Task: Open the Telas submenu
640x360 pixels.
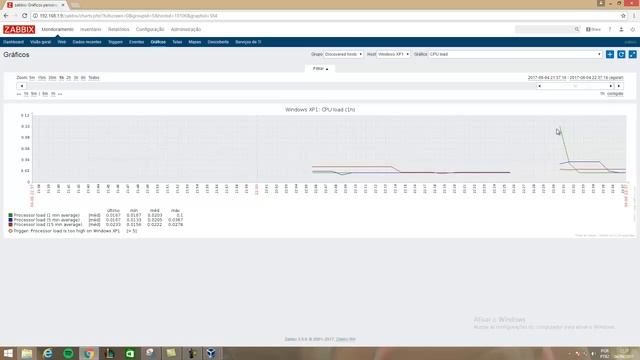Action: pos(177,42)
